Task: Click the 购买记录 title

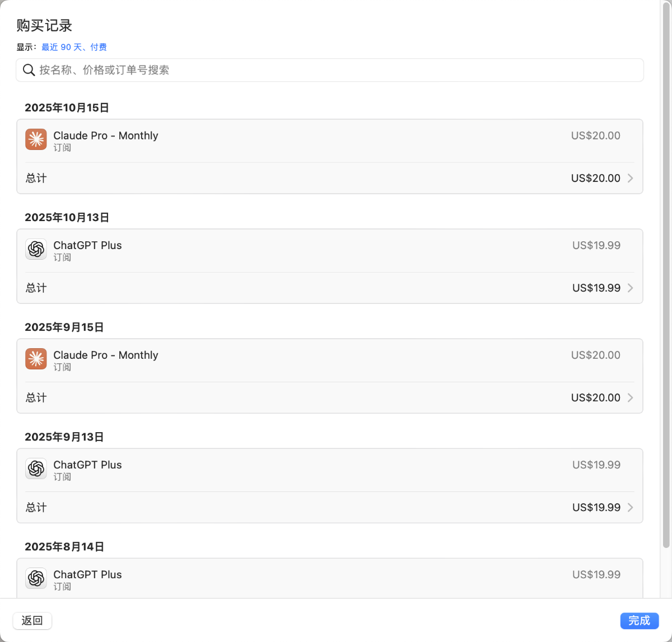Action: [x=44, y=25]
